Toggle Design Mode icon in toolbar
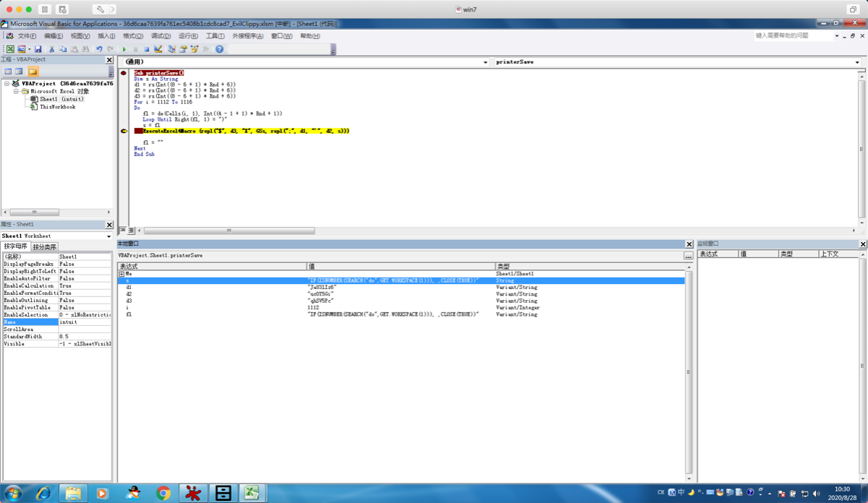The image size is (868, 503). [x=158, y=49]
